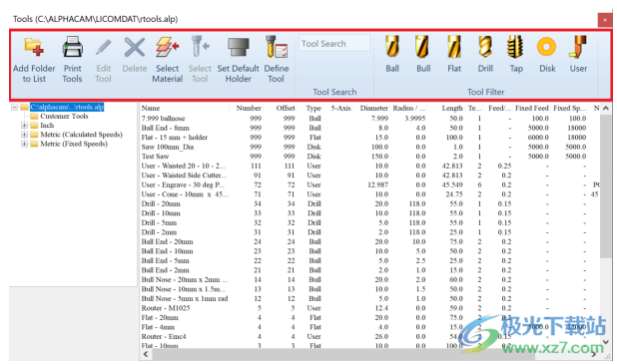Select the 'Drill - 20mm' row
The width and height of the screenshot is (617, 364).
pos(369,203)
